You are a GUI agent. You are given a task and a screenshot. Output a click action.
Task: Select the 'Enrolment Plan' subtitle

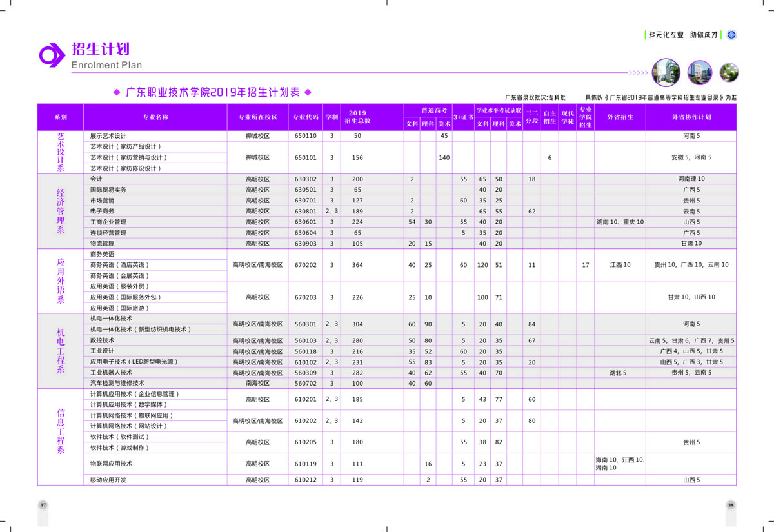click(106, 65)
